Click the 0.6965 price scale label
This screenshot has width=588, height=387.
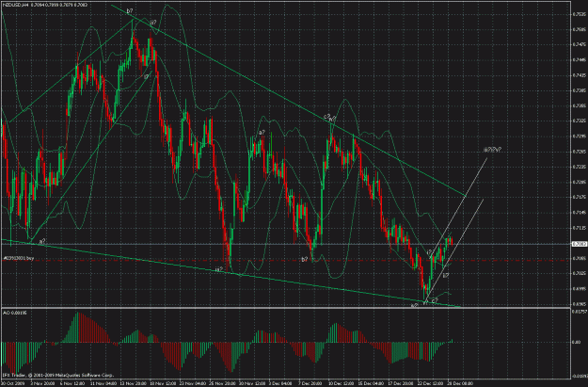579,304
